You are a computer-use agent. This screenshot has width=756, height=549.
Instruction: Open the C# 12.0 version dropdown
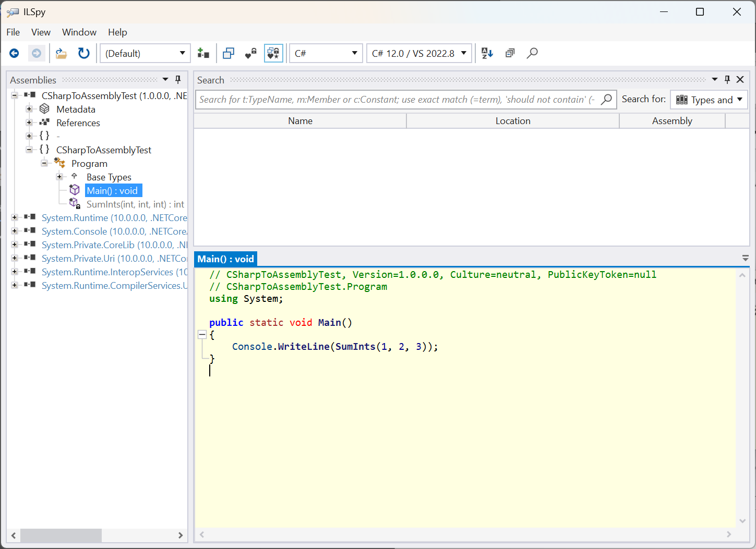tap(419, 53)
